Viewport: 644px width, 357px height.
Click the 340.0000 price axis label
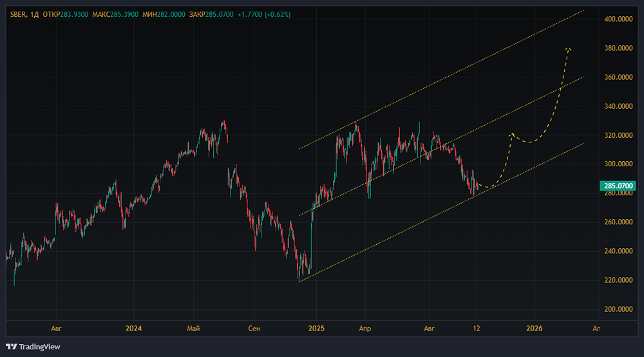618,106
